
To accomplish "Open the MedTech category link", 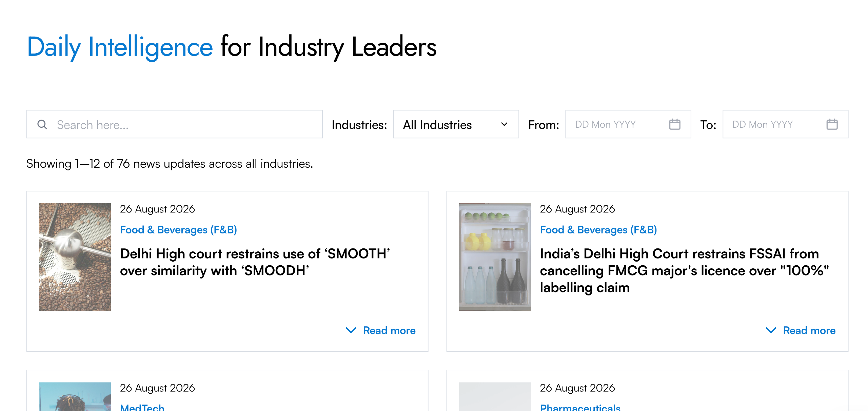I will [142, 407].
